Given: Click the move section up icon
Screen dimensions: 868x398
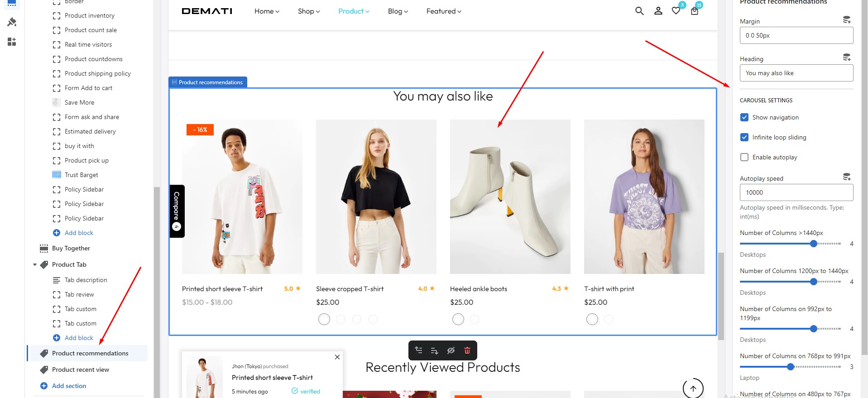Looking at the screenshot, I should 419,350.
